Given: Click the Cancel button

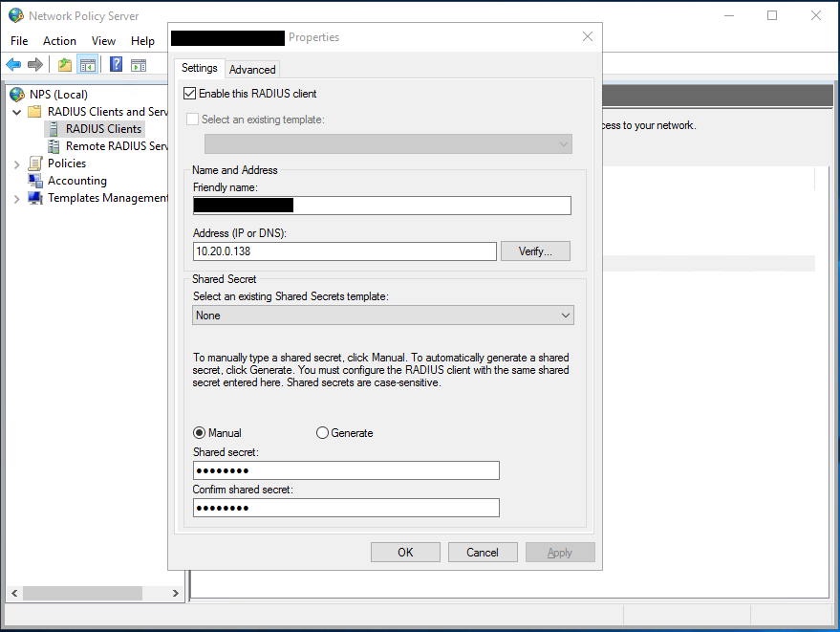Looking at the screenshot, I should (483, 552).
